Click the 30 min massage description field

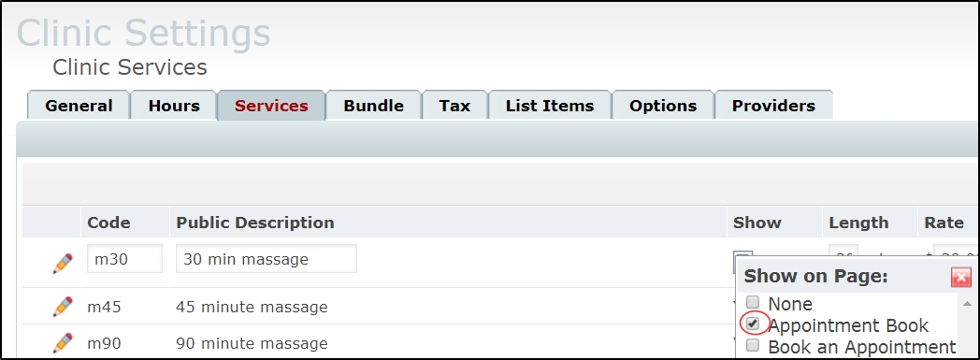(267, 259)
